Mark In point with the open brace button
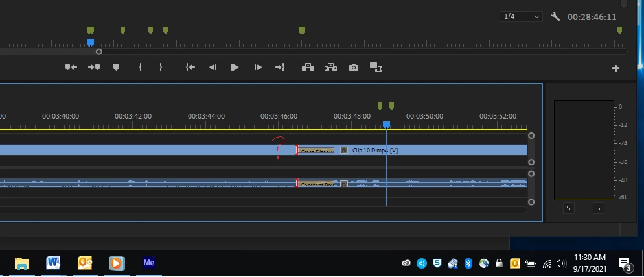 coord(141,67)
